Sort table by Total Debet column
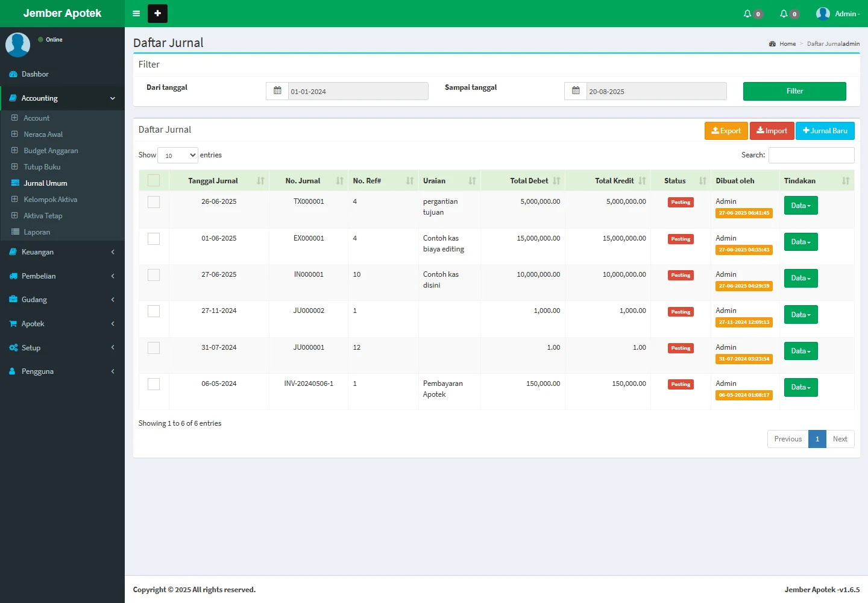The height and width of the screenshot is (603, 868). pos(529,181)
